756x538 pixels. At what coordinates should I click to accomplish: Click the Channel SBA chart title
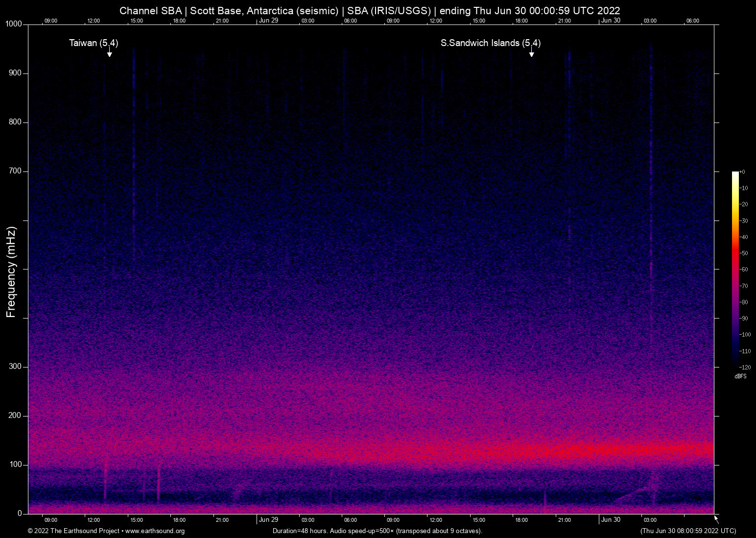[370, 11]
